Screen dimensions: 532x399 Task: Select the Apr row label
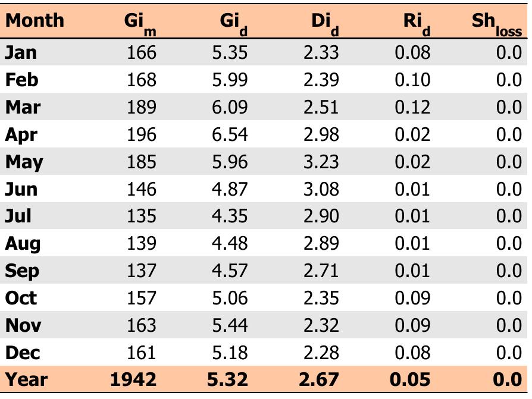21,134
